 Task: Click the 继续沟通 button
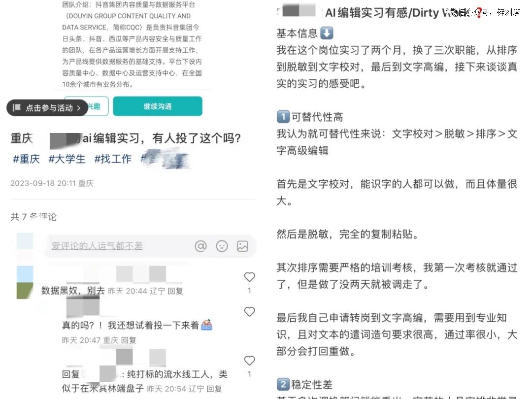pos(158,106)
